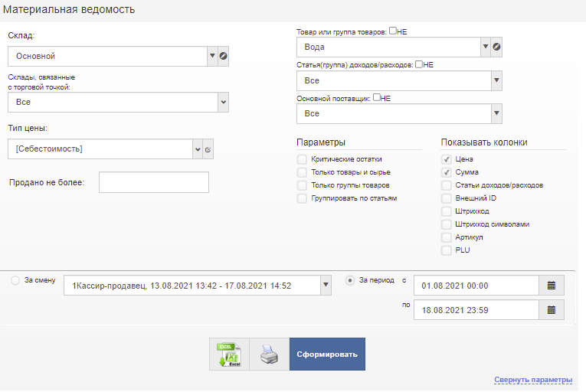This screenshot has width=586, height=392.
Task: Expand the Основной warehouse dropdown
Action: point(211,56)
